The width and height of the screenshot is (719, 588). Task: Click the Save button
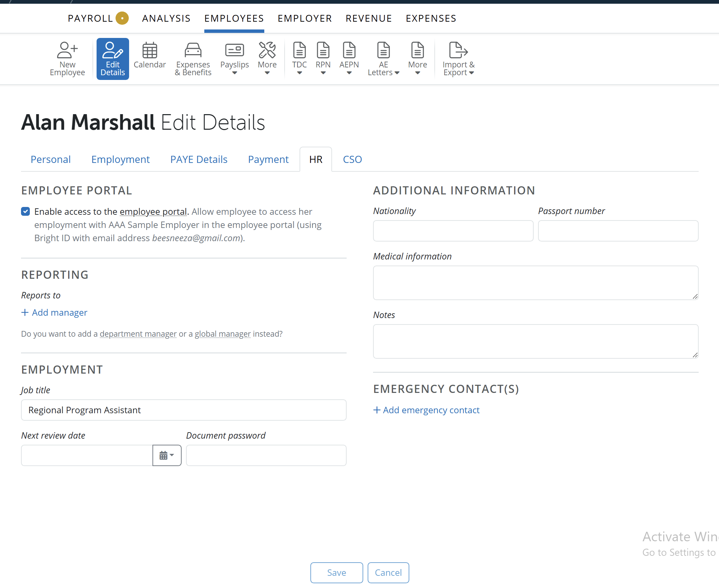click(336, 572)
